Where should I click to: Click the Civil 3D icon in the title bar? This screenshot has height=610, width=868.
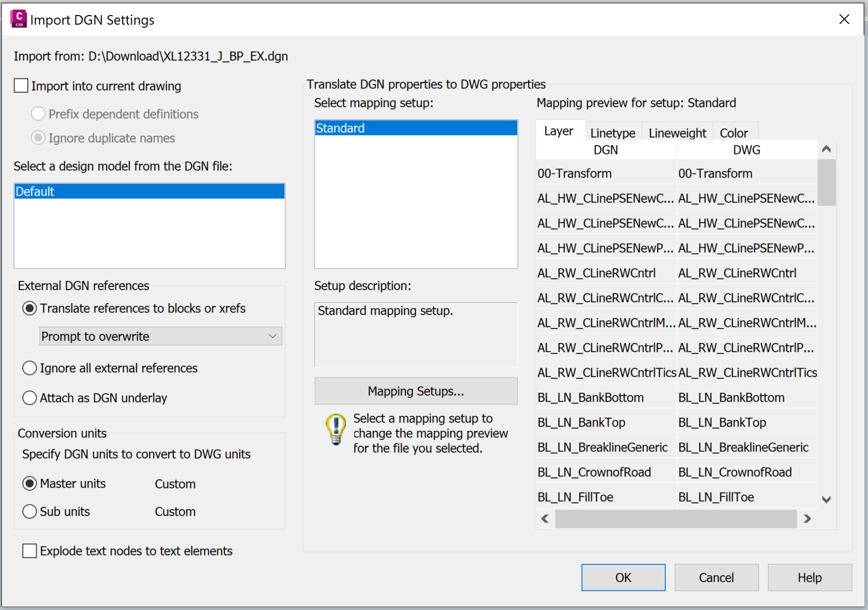[18, 18]
